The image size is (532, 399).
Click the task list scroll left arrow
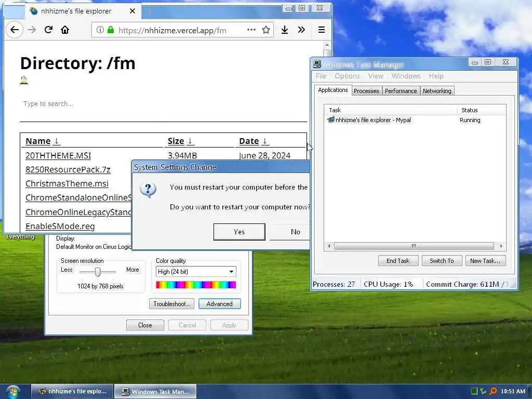329,246
